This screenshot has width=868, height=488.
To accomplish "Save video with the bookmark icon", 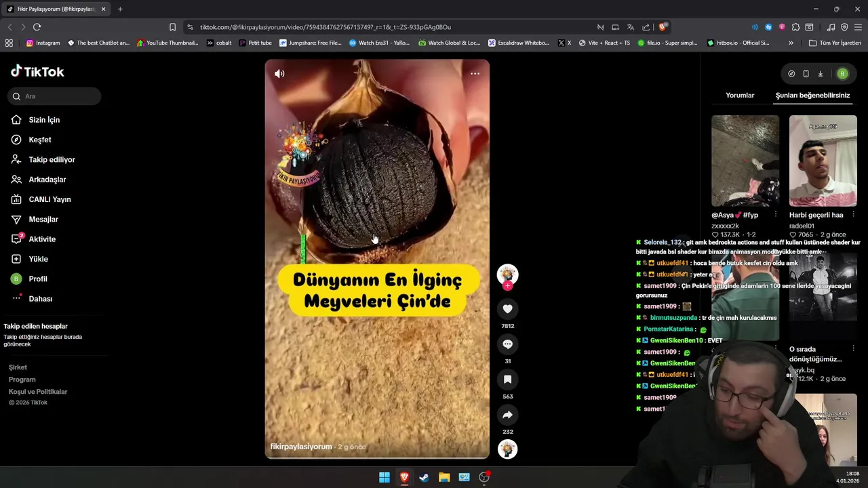I will click(507, 380).
